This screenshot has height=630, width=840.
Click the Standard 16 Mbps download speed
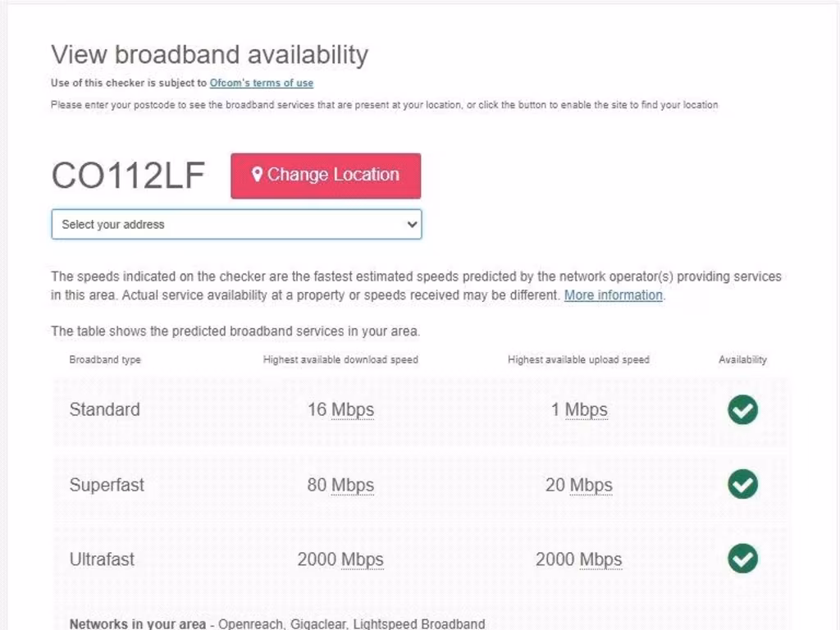click(x=340, y=409)
